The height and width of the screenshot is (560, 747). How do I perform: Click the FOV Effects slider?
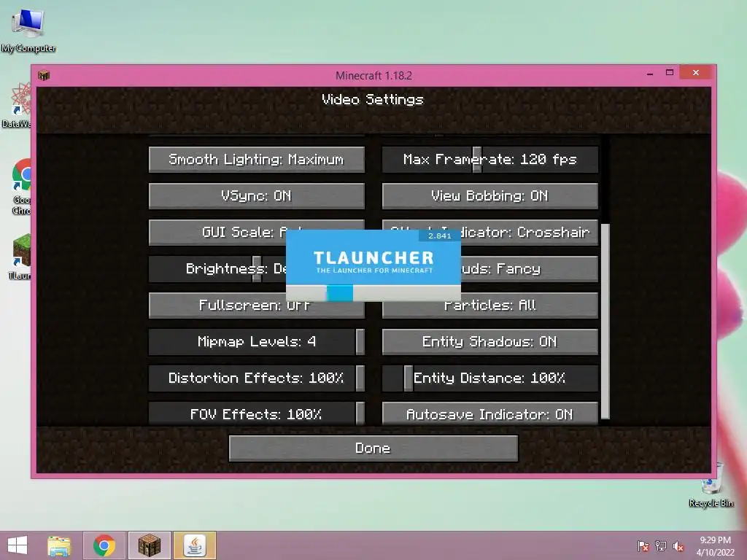click(256, 413)
